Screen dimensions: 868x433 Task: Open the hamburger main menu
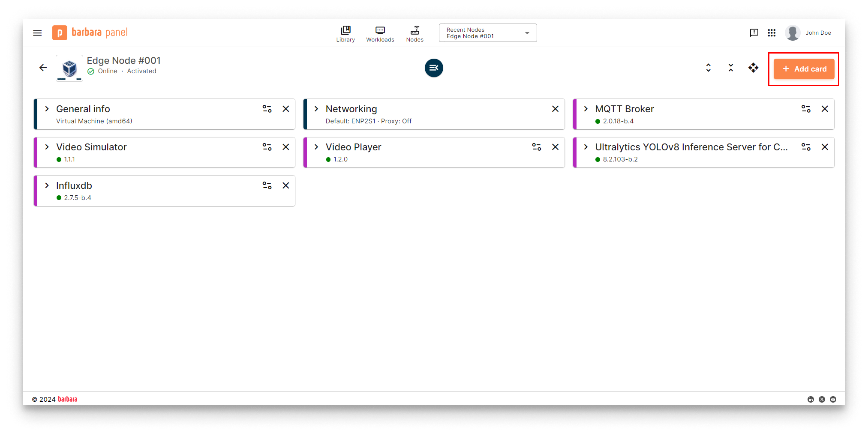point(37,33)
